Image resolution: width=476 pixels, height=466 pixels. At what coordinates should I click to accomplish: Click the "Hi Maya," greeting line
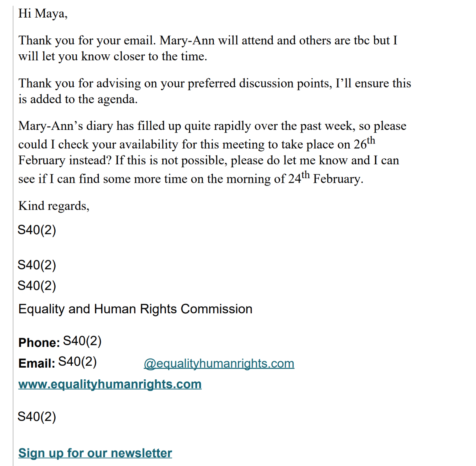[x=43, y=14]
